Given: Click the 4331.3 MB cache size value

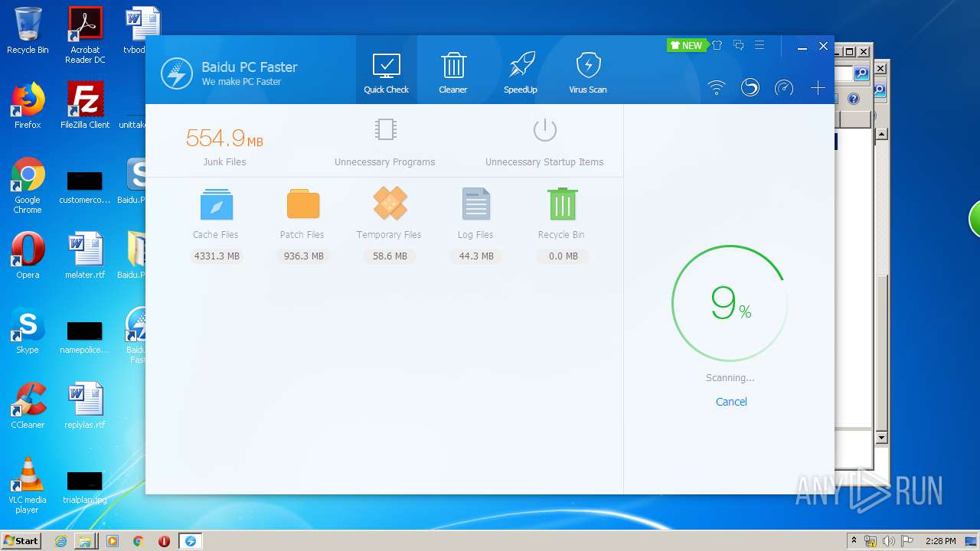Looking at the screenshot, I should pyautogui.click(x=217, y=256).
